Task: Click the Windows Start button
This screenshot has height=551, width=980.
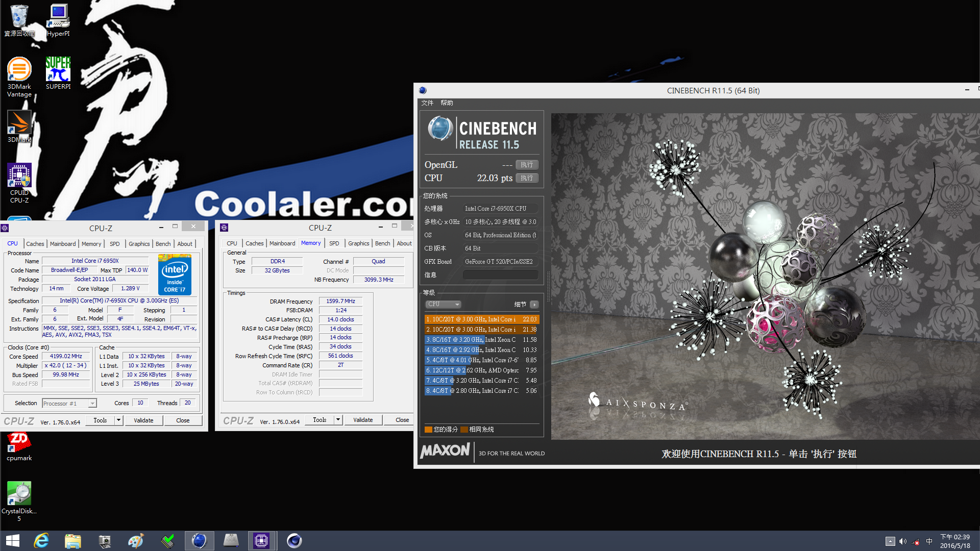Action: coord(13,541)
